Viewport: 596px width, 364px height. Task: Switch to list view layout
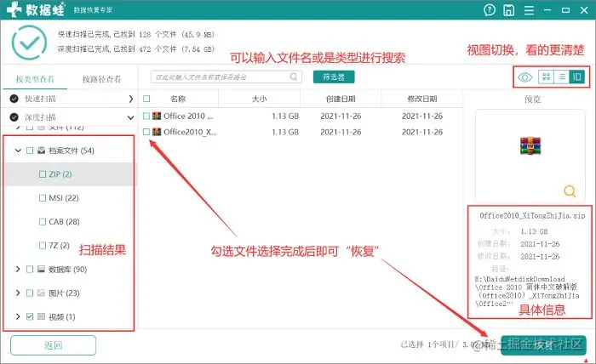[x=562, y=77]
